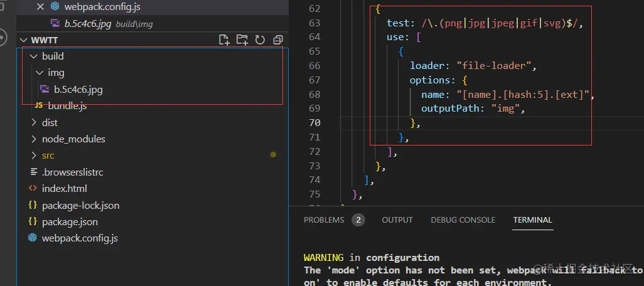Click the image icon next to b.5c4c6.jpg in tree
Image resolution: width=644 pixels, height=286 pixels.
pyautogui.click(x=45, y=89)
